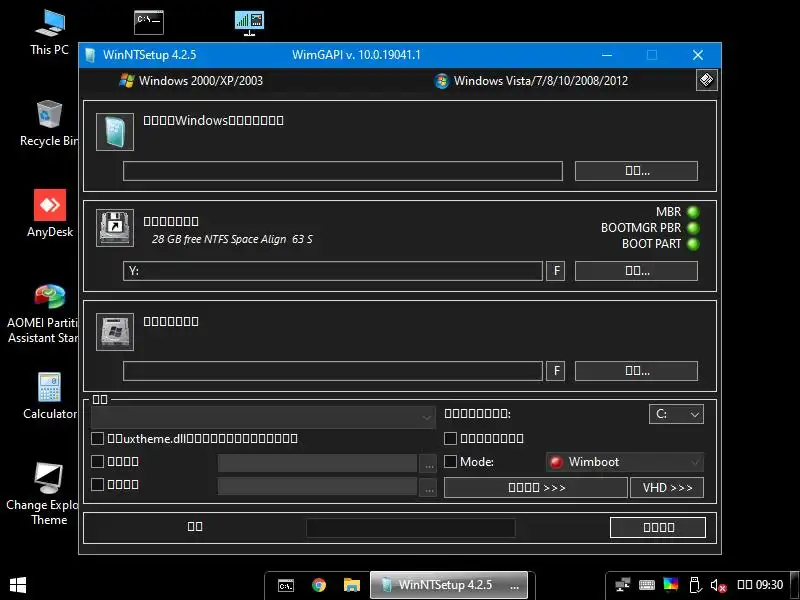Click the browse button for boot drive

636,271
